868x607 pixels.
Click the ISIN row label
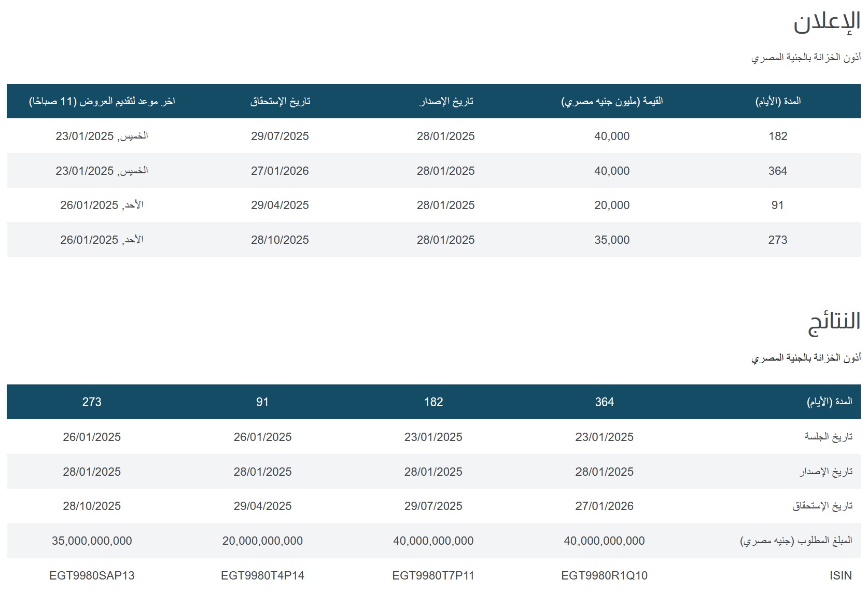click(841, 575)
